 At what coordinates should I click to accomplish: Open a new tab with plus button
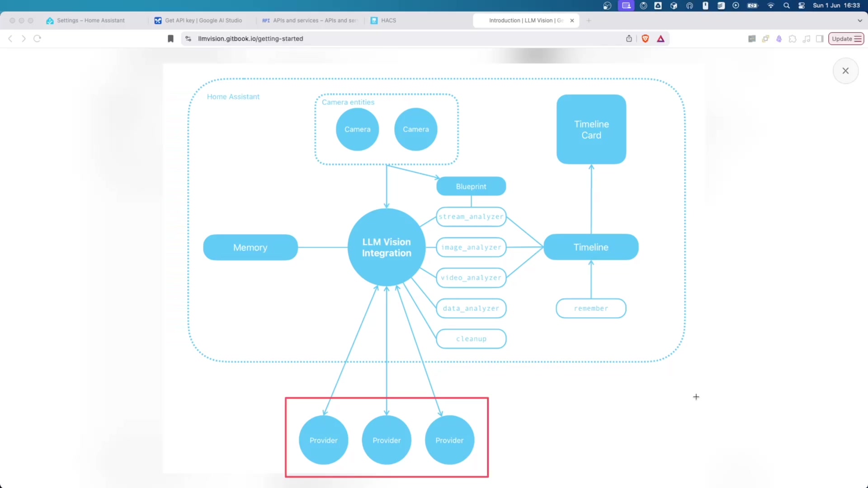pyautogui.click(x=589, y=20)
